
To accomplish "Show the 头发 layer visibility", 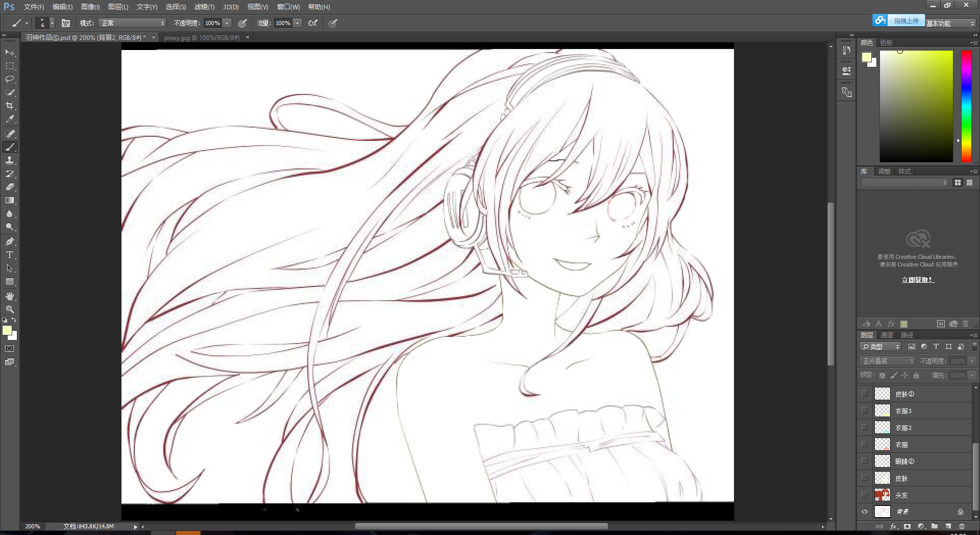I will coord(864,495).
